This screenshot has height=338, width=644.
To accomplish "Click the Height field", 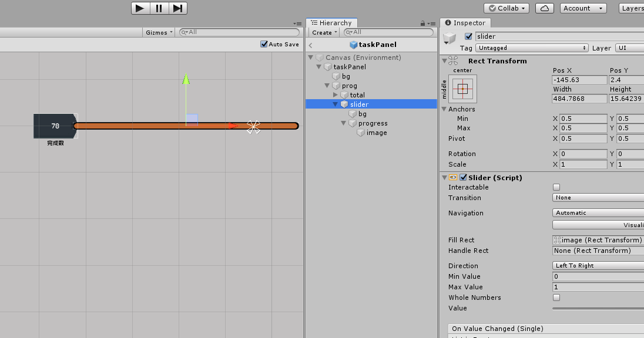I will [626, 99].
